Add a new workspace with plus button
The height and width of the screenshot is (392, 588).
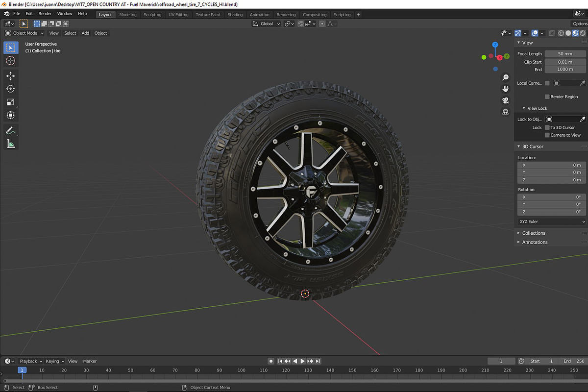coord(358,15)
